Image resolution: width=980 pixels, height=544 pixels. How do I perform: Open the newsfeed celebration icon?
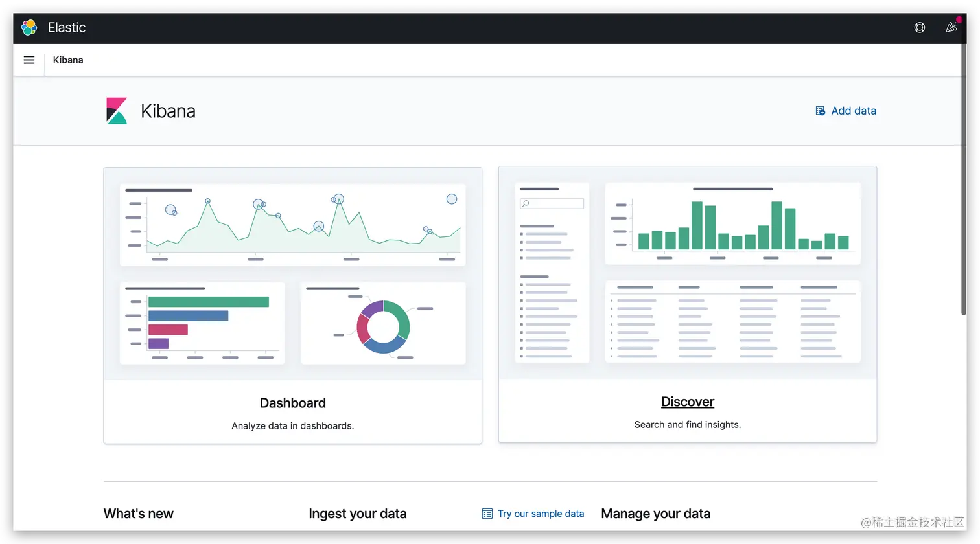[951, 27]
